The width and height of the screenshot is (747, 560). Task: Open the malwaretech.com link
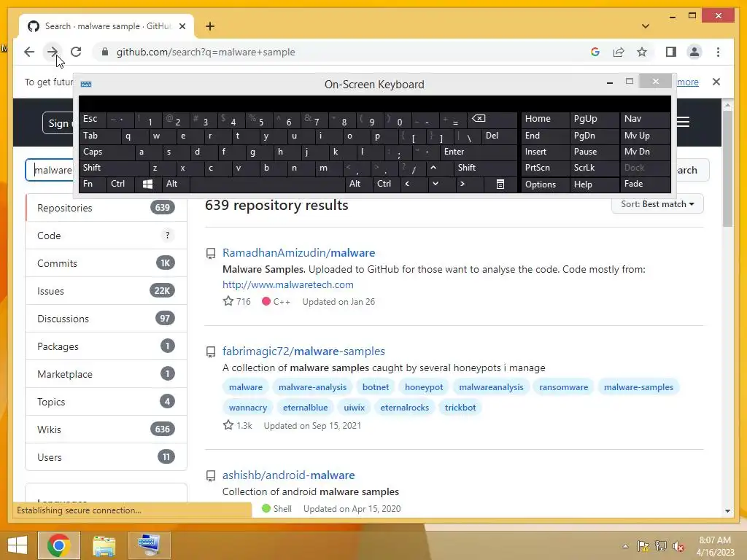pyautogui.click(x=287, y=285)
